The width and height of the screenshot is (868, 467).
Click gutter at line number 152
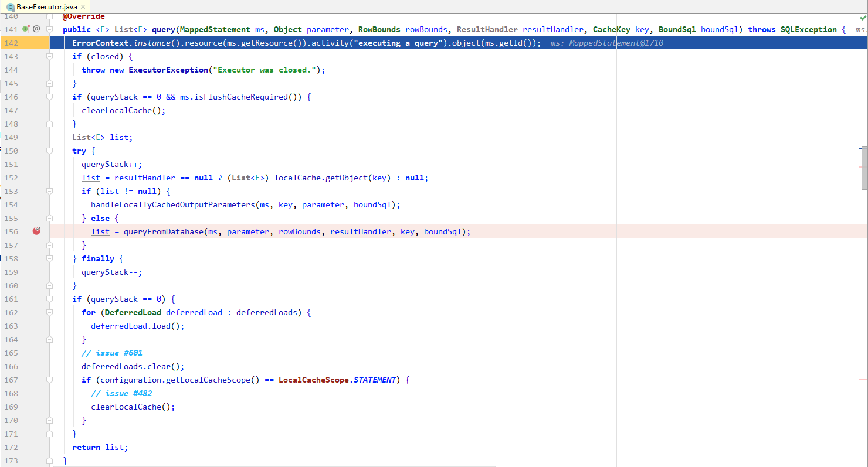click(11, 178)
